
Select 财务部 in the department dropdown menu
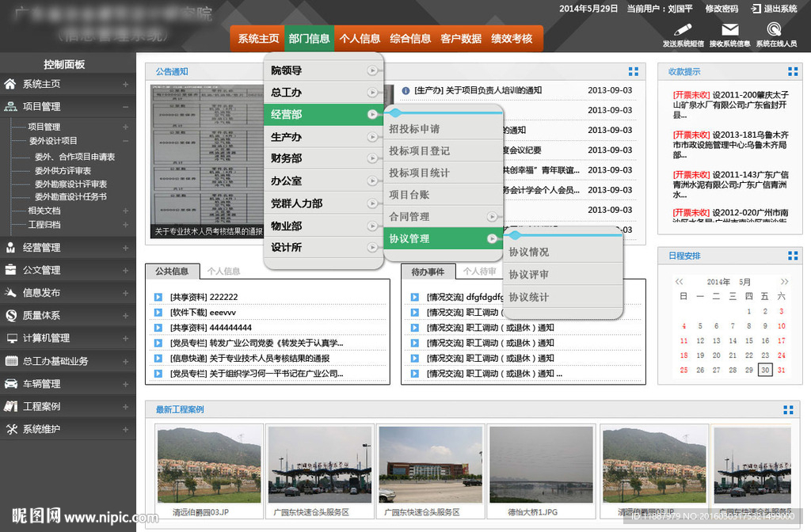click(287, 159)
